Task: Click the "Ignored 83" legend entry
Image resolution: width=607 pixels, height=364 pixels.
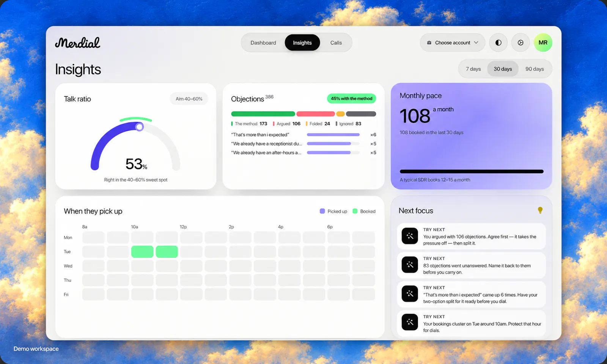Action: click(x=349, y=124)
